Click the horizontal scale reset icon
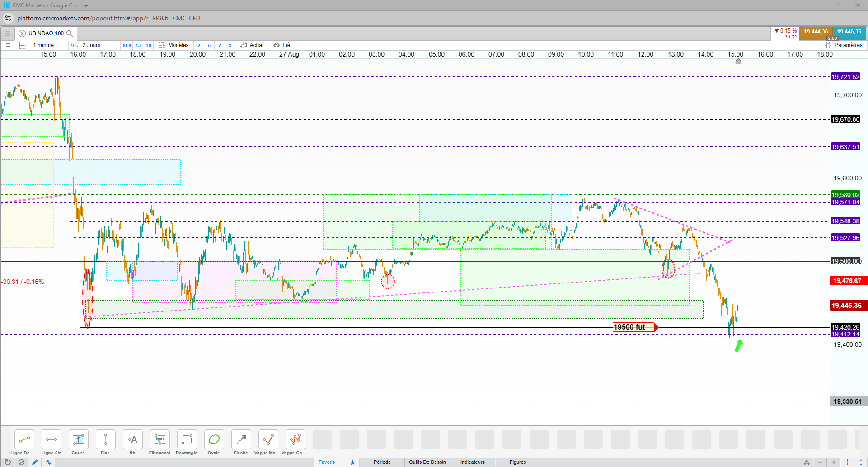The width and height of the screenshot is (868, 467). [x=807, y=462]
